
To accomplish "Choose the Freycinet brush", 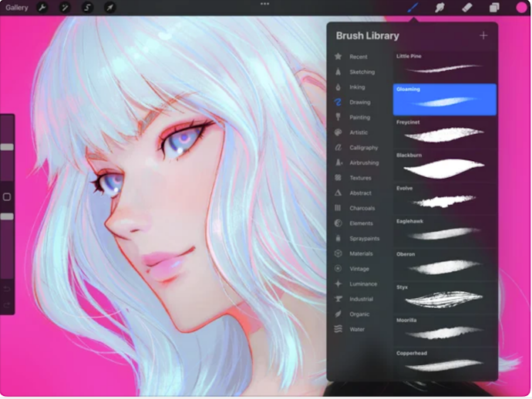I will click(445, 132).
